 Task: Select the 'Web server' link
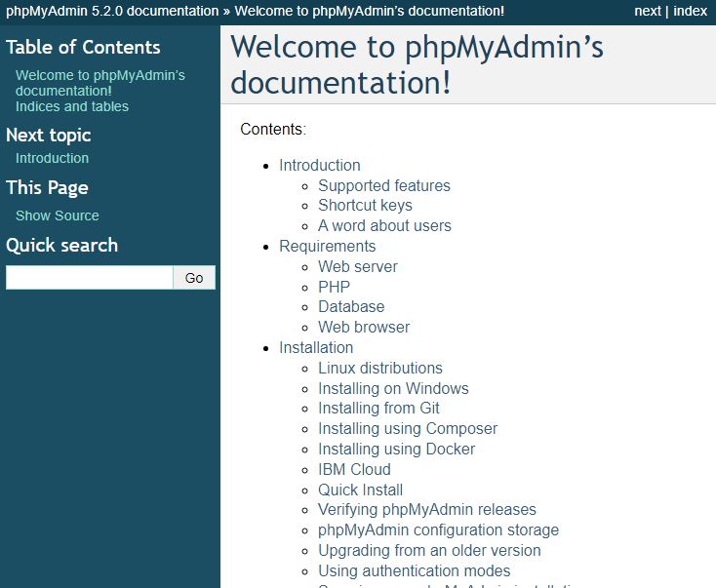358,266
